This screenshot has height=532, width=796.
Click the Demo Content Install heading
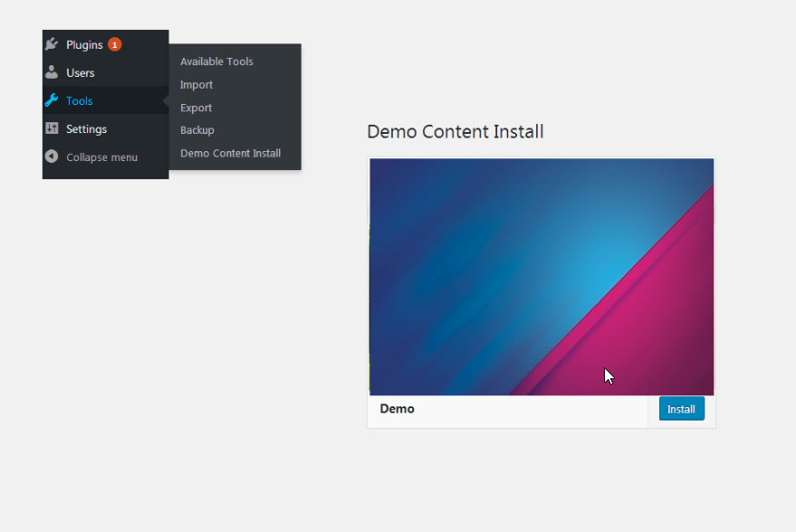[456, 132]
